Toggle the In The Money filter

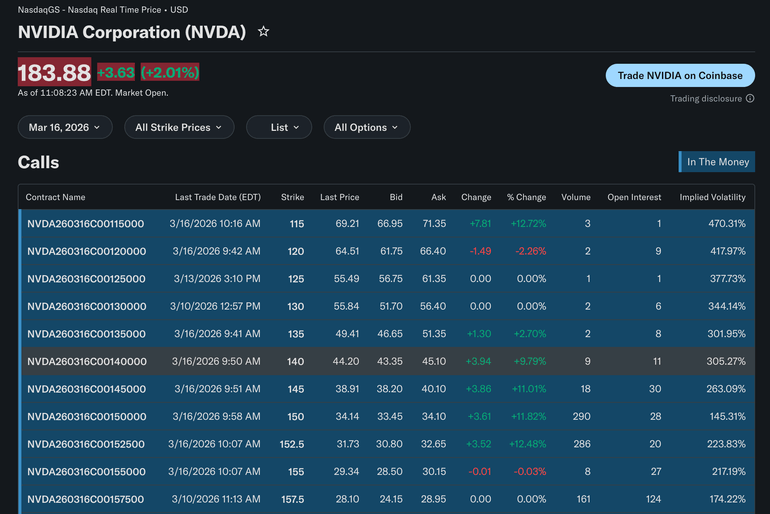coord(716,162)
